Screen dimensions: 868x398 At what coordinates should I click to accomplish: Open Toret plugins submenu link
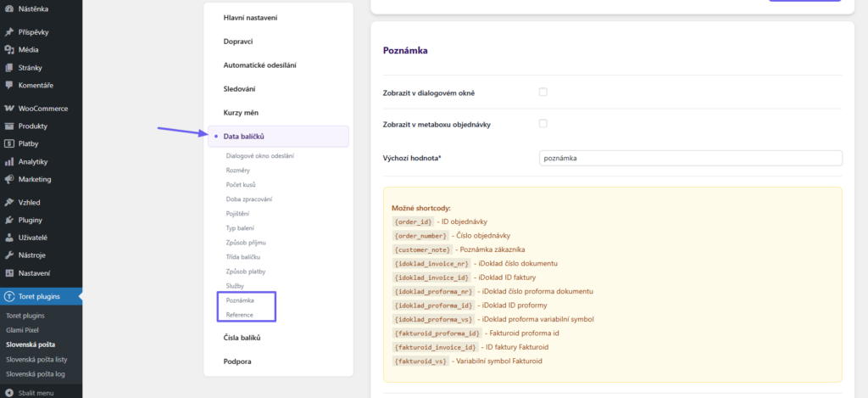coord(25,316)
